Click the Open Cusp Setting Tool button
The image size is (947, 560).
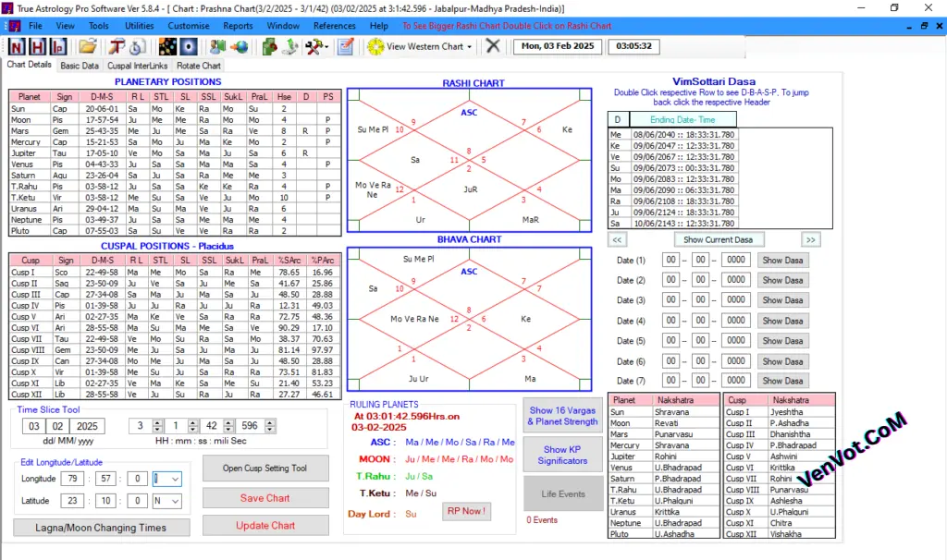pos(265,469)
